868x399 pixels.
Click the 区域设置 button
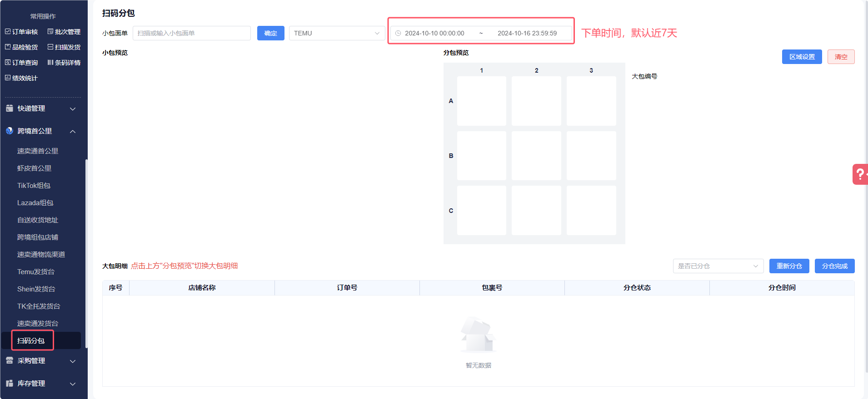tap(802, 57)
